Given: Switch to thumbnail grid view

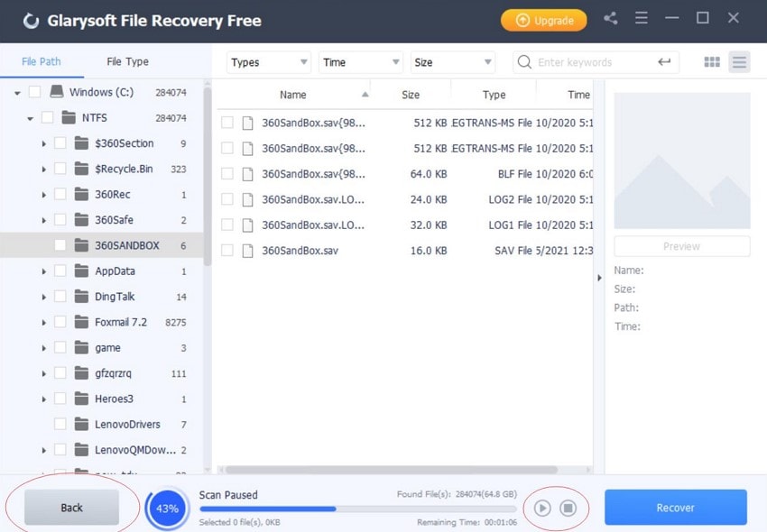Looking at the screenshot, I should pos(712,62).
